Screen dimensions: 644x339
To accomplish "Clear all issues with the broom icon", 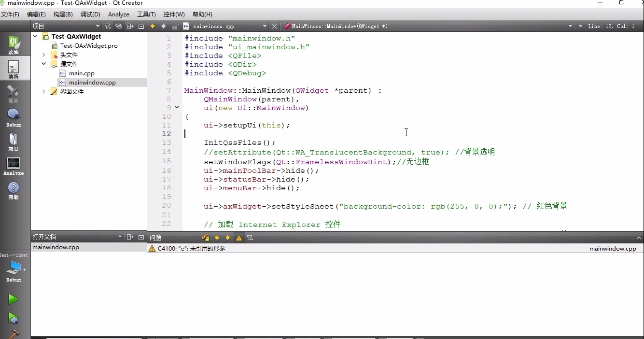I will [205, 238].
